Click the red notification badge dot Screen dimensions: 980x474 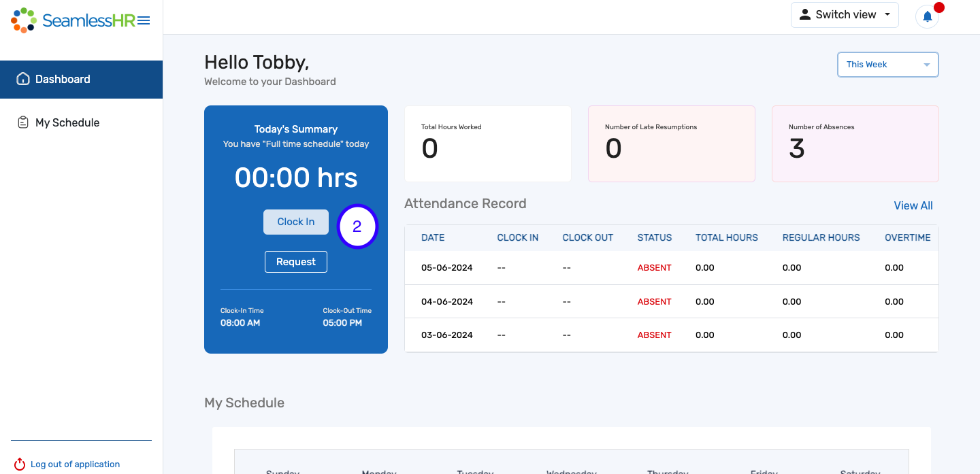[x=940, y=7]
